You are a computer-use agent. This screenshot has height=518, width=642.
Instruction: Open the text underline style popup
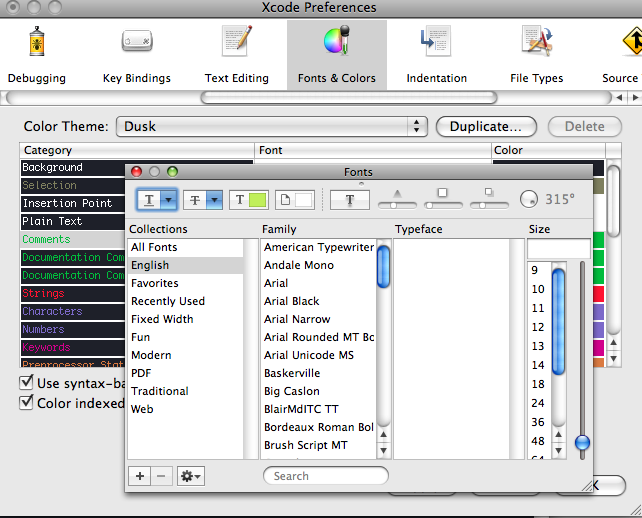tap(157, 200)
